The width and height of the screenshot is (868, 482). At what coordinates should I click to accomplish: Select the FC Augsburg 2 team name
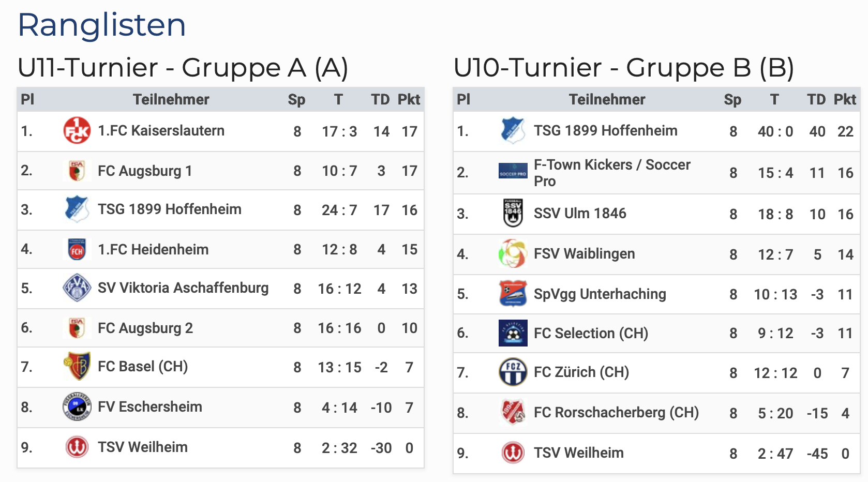pyautogui.click(x=145, y=328)
